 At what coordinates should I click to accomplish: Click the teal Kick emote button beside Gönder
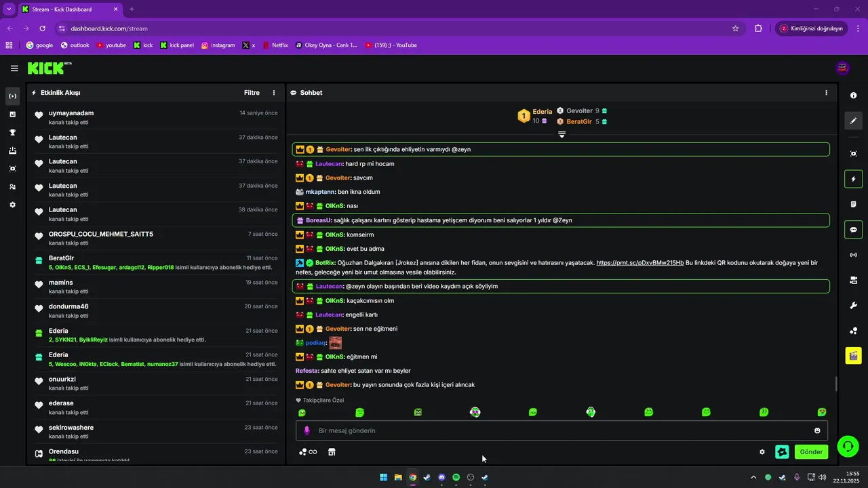(782, 451)
